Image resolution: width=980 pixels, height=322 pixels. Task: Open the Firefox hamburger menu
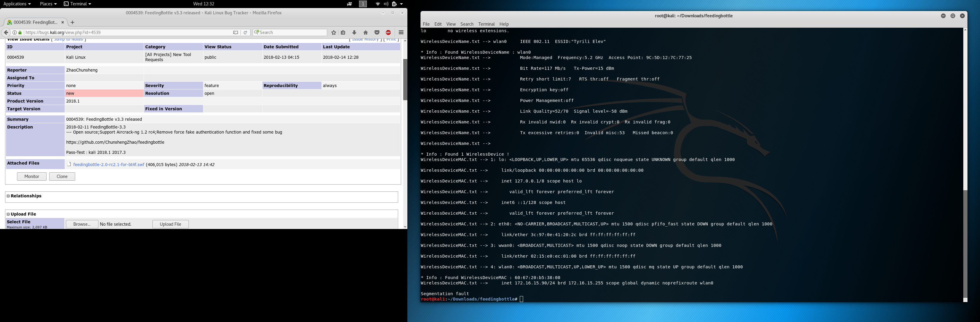click(x=401, y=32)
